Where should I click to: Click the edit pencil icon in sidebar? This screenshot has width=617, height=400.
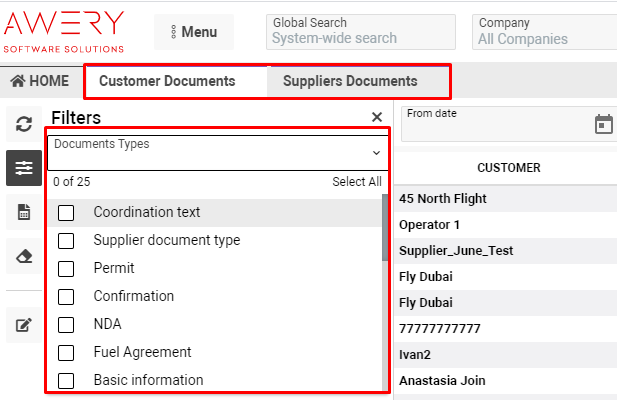click(24, 324)
